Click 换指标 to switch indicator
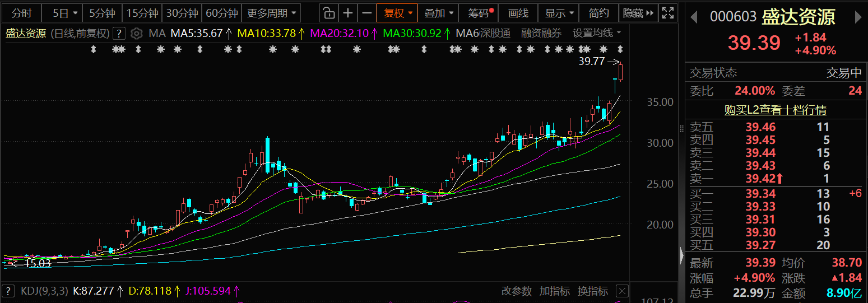 tap(593, 291)
